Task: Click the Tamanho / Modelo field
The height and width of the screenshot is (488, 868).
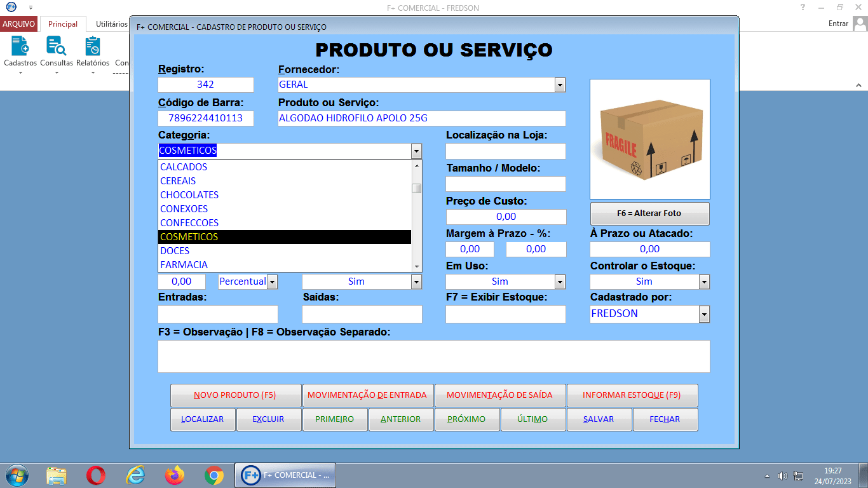Action: (x=506, y=184)
